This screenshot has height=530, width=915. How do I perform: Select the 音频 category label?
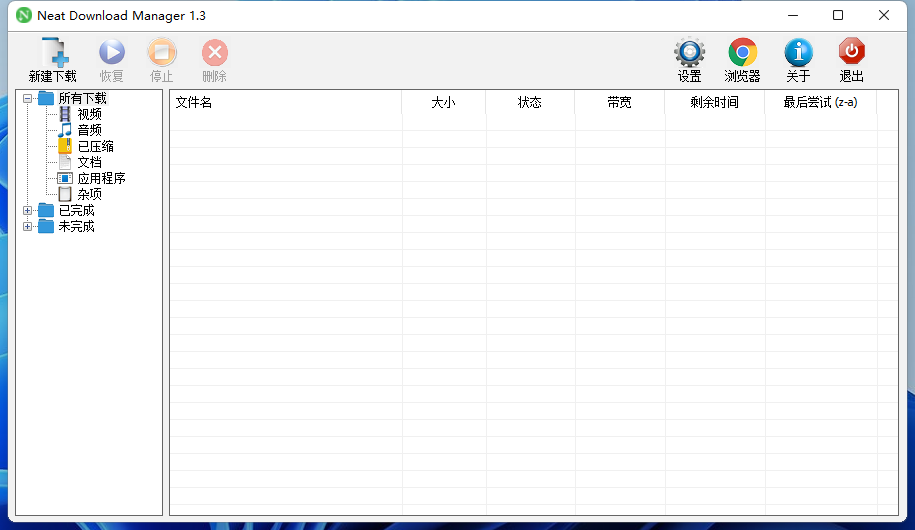pos(89,130)
